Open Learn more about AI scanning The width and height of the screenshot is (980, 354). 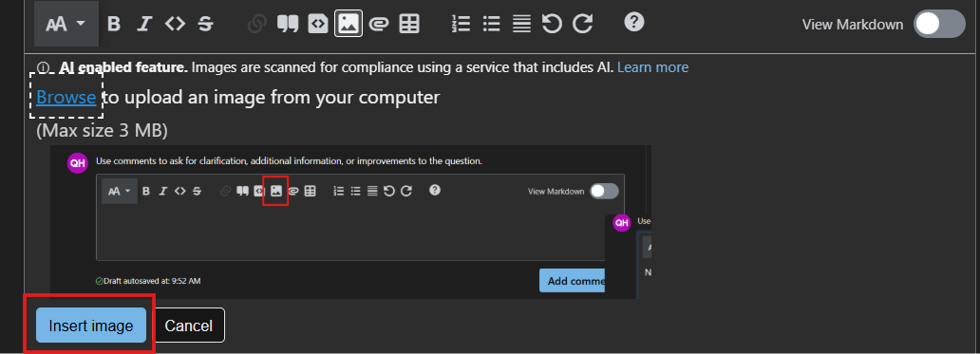pos(652,66)
